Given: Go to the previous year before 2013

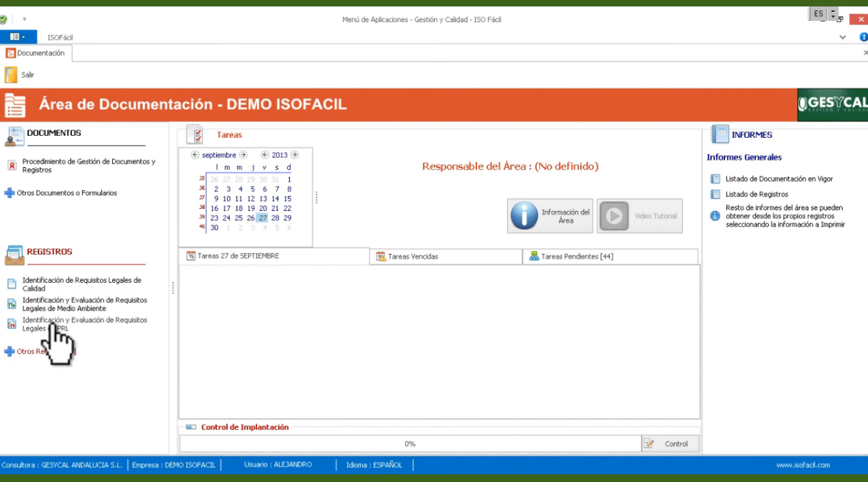Looking at the screenshot, I should point(265,155).
